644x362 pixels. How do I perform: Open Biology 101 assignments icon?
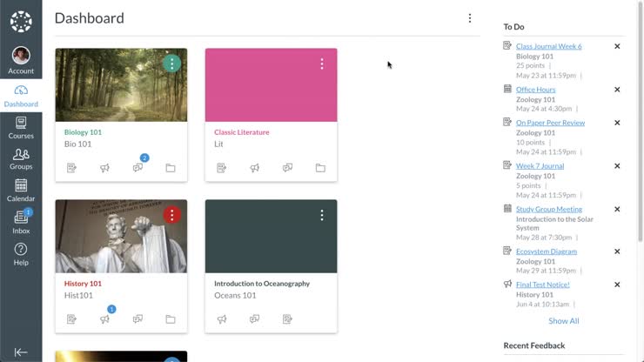(71, 168)
